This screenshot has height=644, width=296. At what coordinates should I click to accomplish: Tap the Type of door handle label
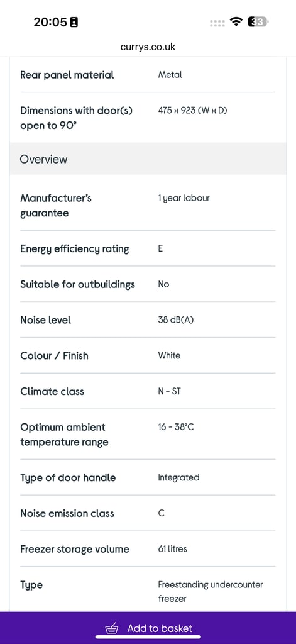tap(68, 478)
